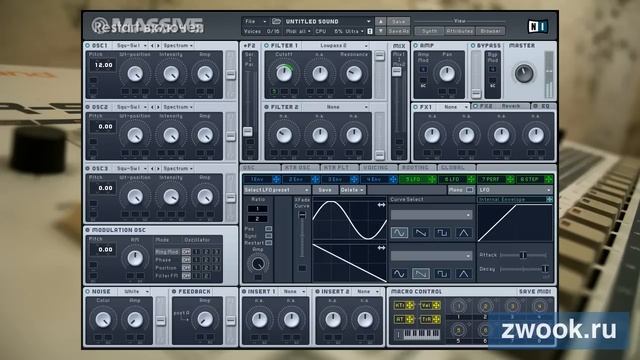Click the open-folder icon beside File
Image resolution: width=640 pixels, height=360 pixels.
(276, 21)
